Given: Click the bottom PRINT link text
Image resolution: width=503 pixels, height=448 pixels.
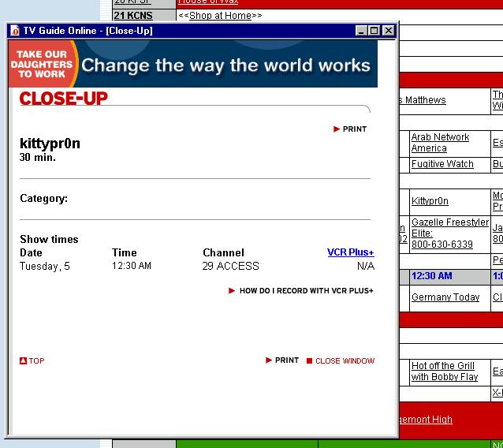Looking at the screenshot, I should click(287, 360).
